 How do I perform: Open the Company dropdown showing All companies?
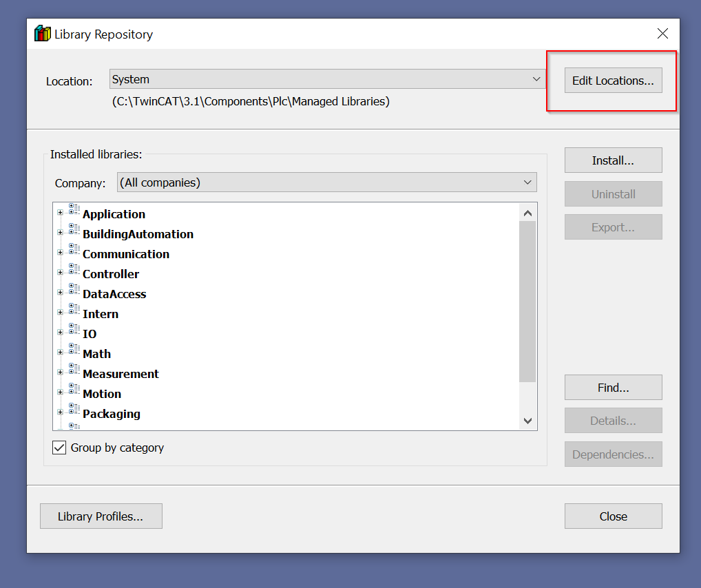pos(327,182)
